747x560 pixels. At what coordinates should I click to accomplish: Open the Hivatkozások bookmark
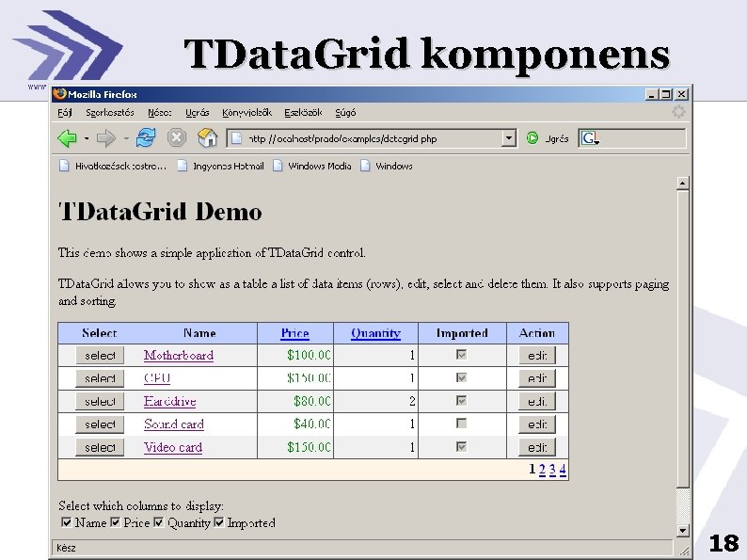click(113, 166)
